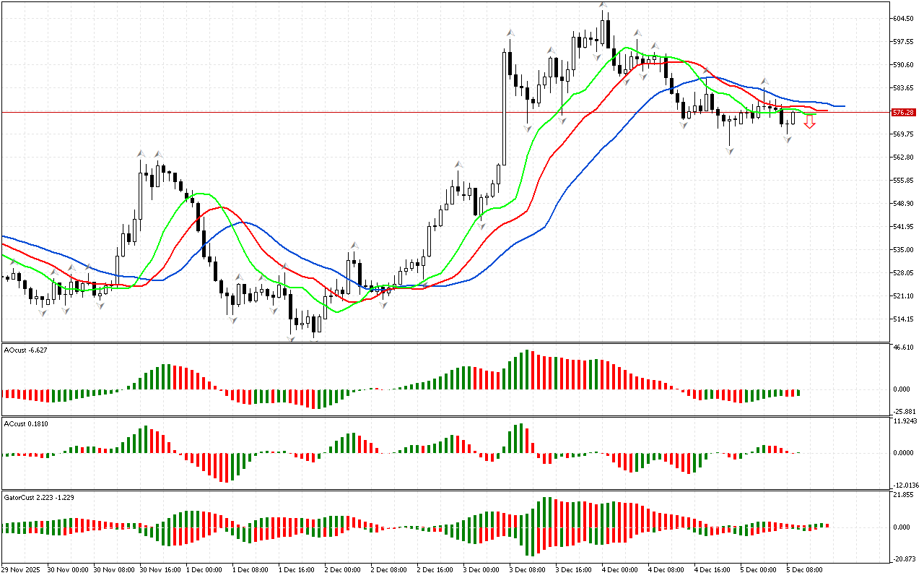Click the -20.873 value on GatorCust scale

point(904,559)
